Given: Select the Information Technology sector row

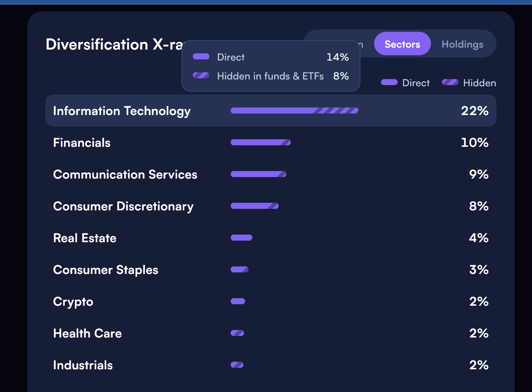Looking at the screenshot, I should pyautogui.click(x=271, y=110).
